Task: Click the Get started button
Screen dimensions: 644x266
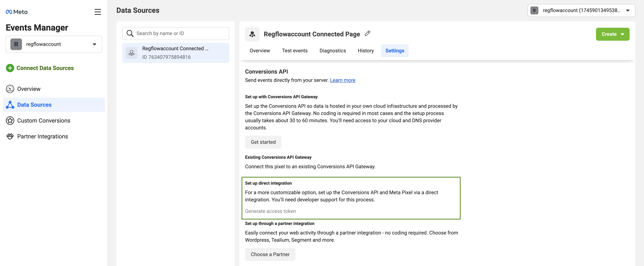Action: click(x=263, y=142)
